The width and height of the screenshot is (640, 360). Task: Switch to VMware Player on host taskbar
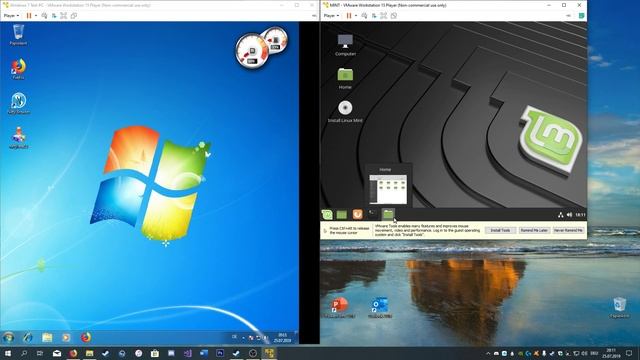click(269, 353)
